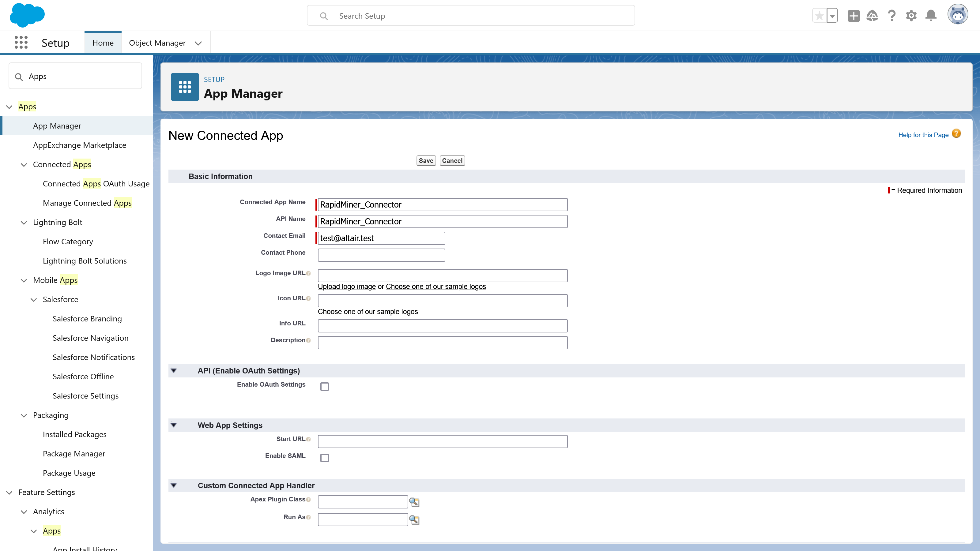Click the Cancel button
Viewport: 980px width, 551px height.
[452, 160]
